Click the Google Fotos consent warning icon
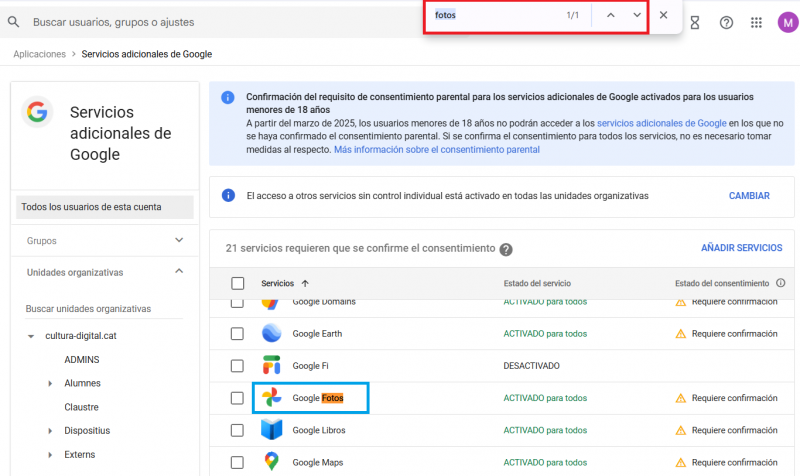This screenshot has height=476, width=800. pyautogui.click(x=680, y=398)
